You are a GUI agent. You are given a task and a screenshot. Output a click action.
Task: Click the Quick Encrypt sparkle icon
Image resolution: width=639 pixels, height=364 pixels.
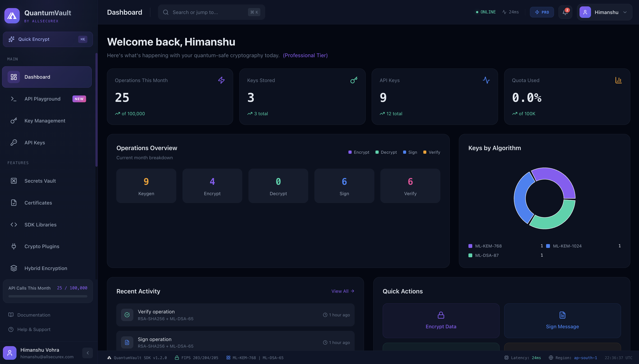pyautogui.click(x=11, y=39)
